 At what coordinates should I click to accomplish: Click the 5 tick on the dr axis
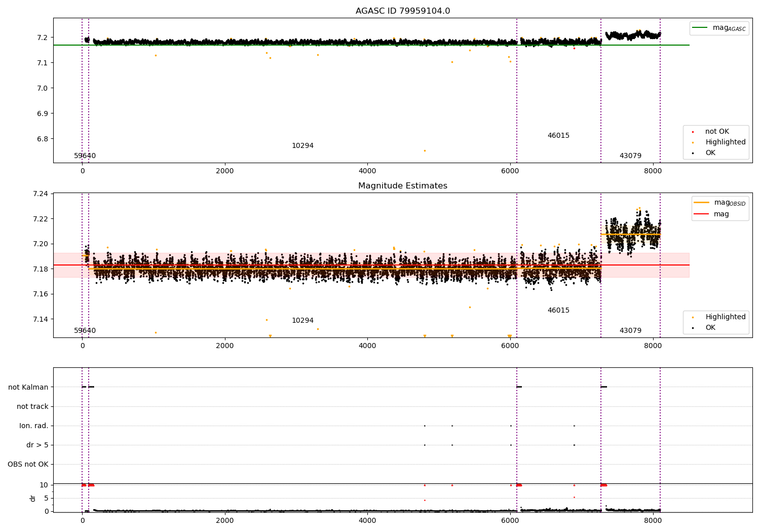(x=46, y=499)
